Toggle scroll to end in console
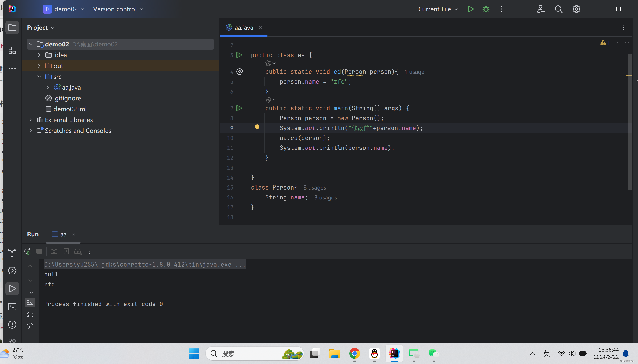 click(x=30, y=303)
